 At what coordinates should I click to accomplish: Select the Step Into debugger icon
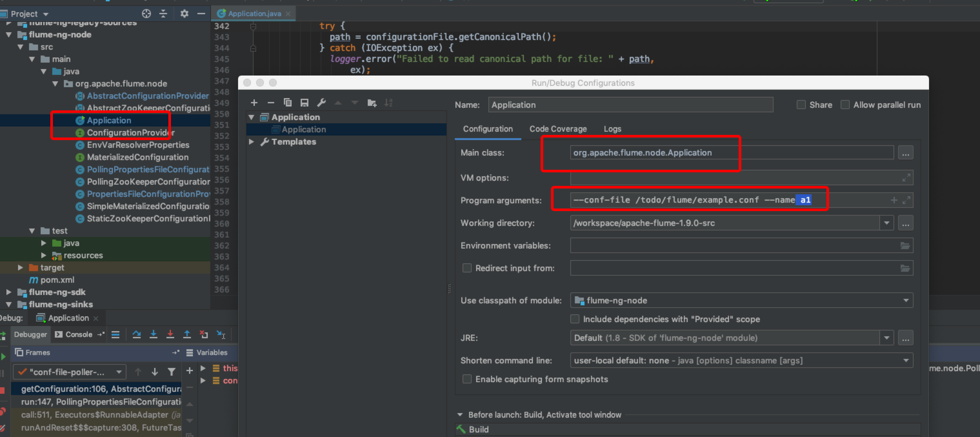[154, 334]
